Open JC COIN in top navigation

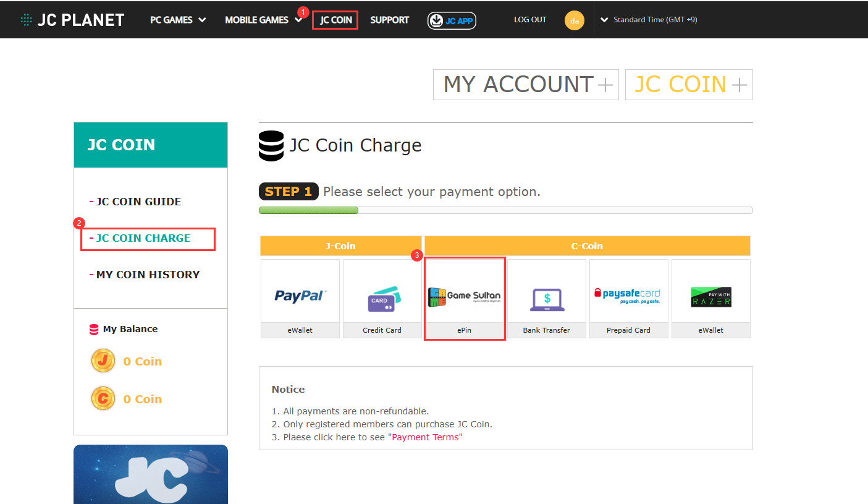[335, 20]
